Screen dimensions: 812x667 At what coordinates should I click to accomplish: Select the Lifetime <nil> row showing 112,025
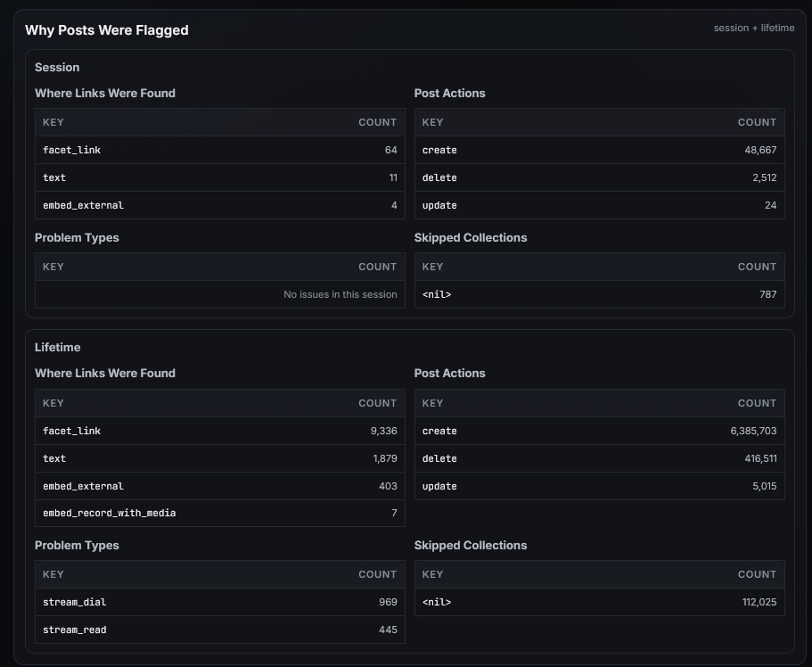tap(599, 602)
